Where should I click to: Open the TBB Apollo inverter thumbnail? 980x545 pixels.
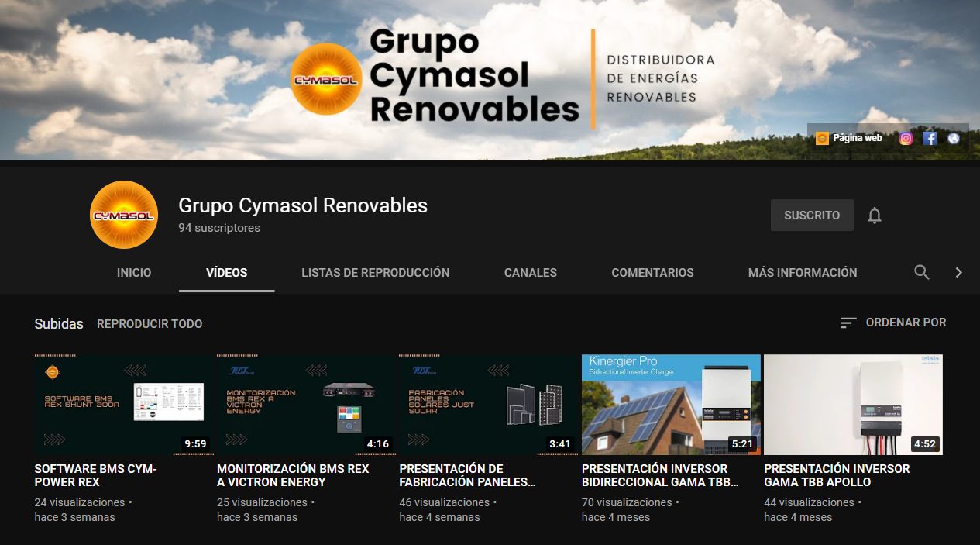point(853,404)
